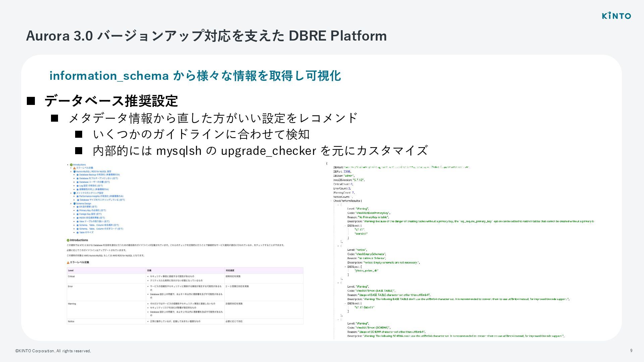The width and height of the screenshot is (644, 362).
Task: Collapse the DBObject array containing "photo_picker_db"
Action: [x=345, y=267]
